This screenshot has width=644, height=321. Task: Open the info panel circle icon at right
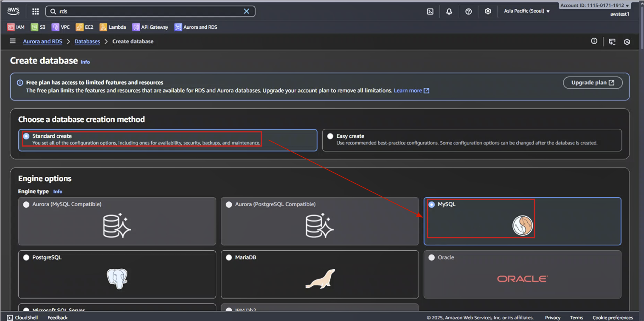[x=594, y=41]
